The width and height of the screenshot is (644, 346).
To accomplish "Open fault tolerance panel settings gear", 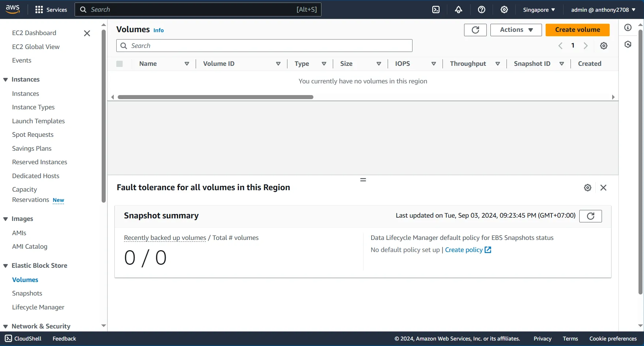I will (x=588, y=188).
